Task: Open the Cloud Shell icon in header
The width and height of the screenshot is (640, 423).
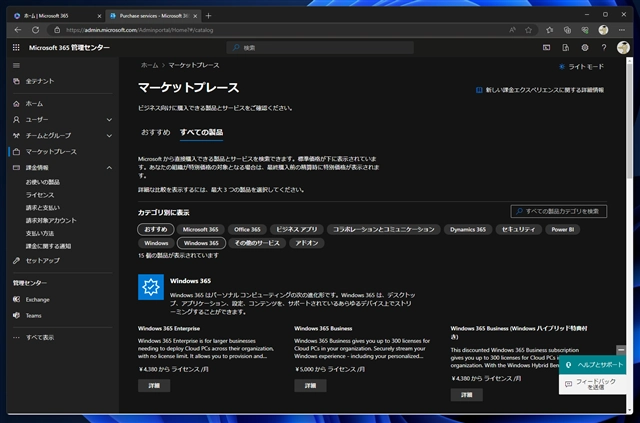Action: 546,48
